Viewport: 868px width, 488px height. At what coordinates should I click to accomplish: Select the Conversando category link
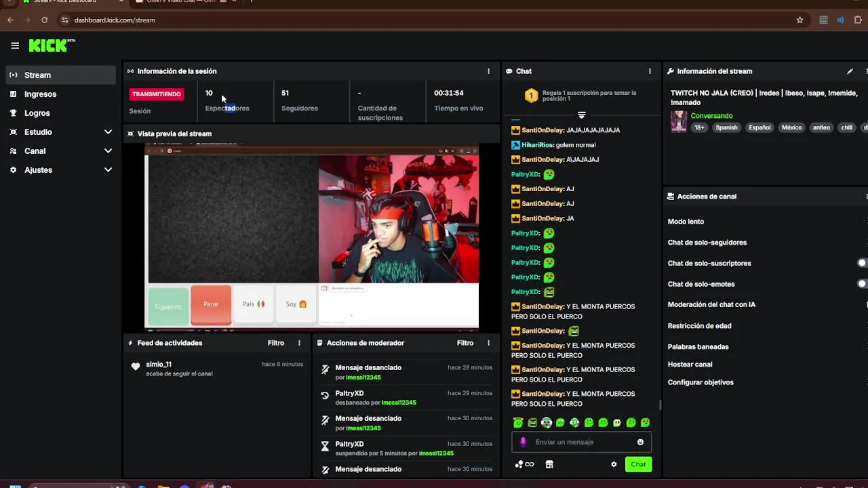[x=711, y=116]
